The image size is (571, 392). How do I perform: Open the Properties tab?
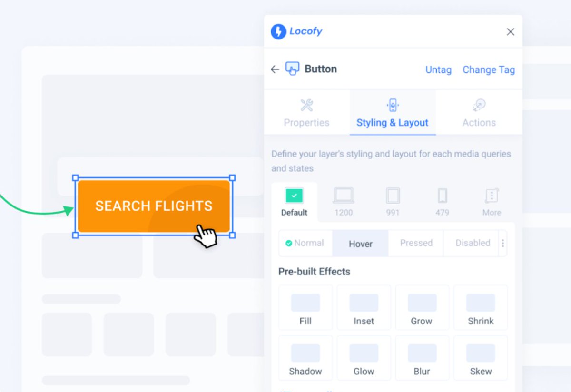pyautogui.click(x=306, y=113)
